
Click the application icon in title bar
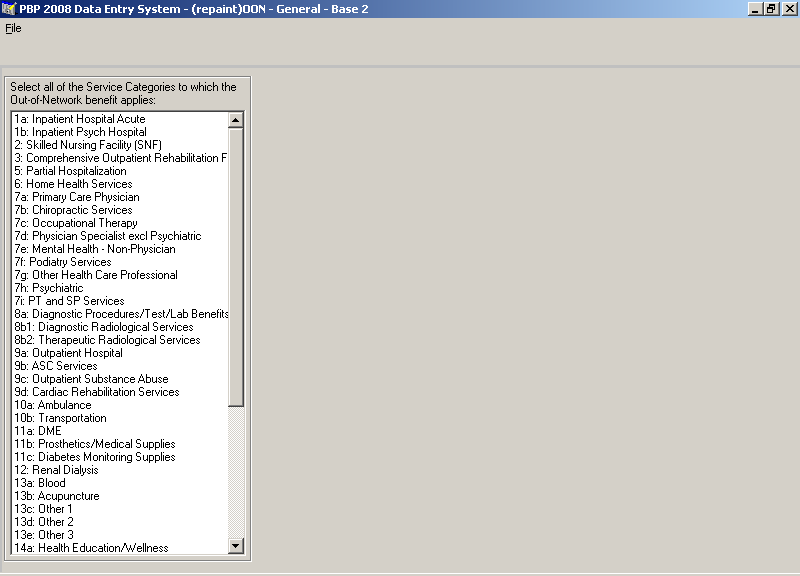point(8,9)
